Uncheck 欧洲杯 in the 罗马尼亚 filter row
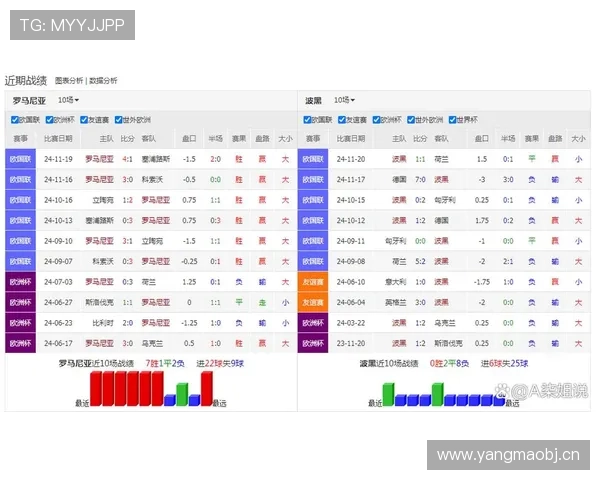Viewport: 600px width, 480px height. tap(49, 120)
